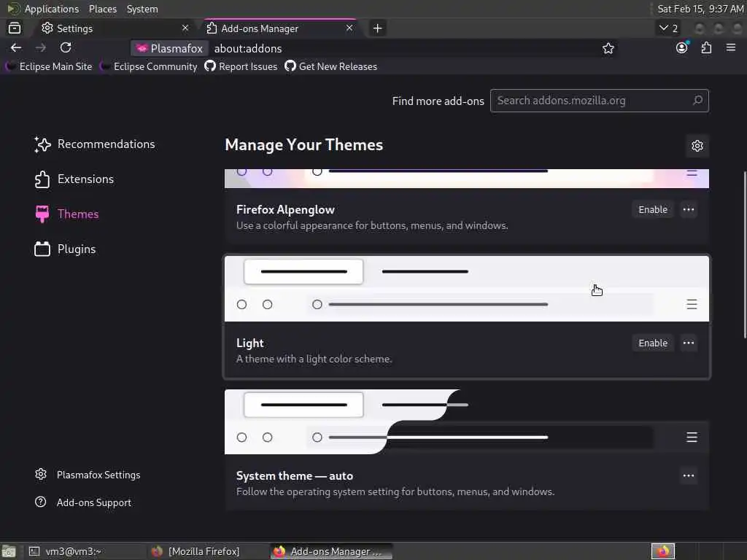This screenshot has width=747, height=560.
Task: Open the tools gear for all add-ons
Action: click(x=697, y=146)
